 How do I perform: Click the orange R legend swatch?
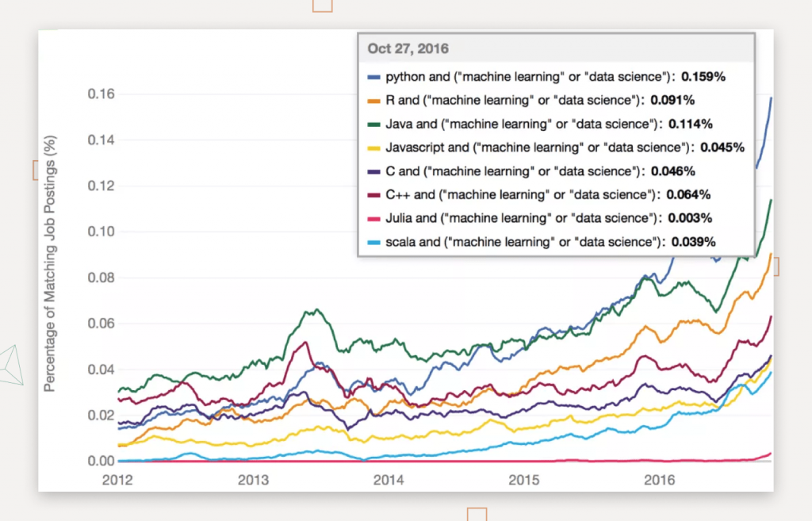coord(374,102)
